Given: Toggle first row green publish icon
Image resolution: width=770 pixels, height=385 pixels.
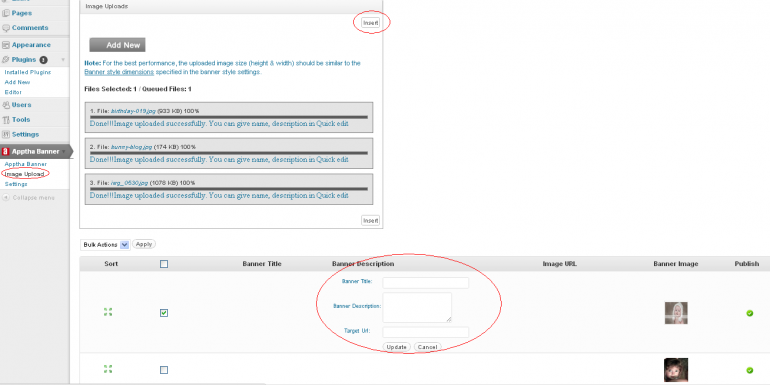Looking at the screenshot, I should [749, 313].
